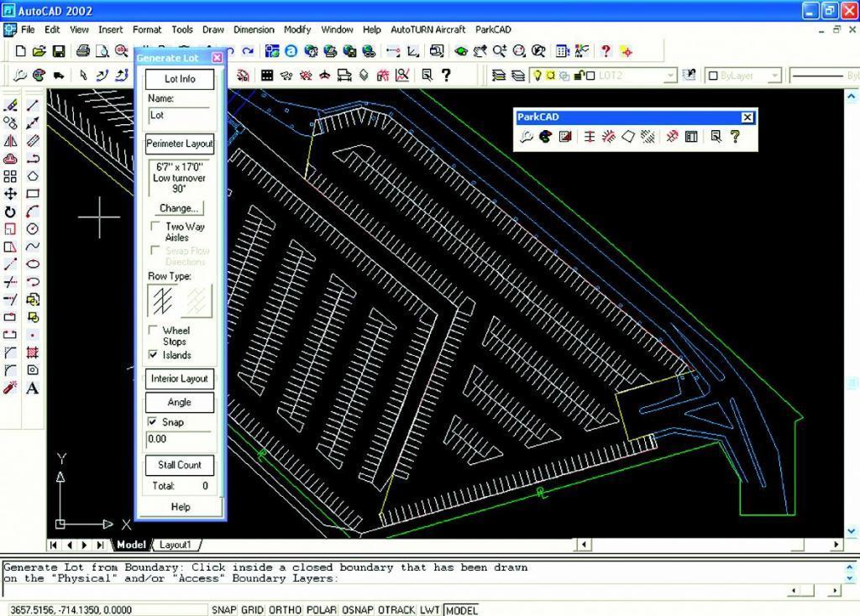Activate the Rotate tool
The width and height of the screenshot is (860, 616).
click(x=10, y=211)
